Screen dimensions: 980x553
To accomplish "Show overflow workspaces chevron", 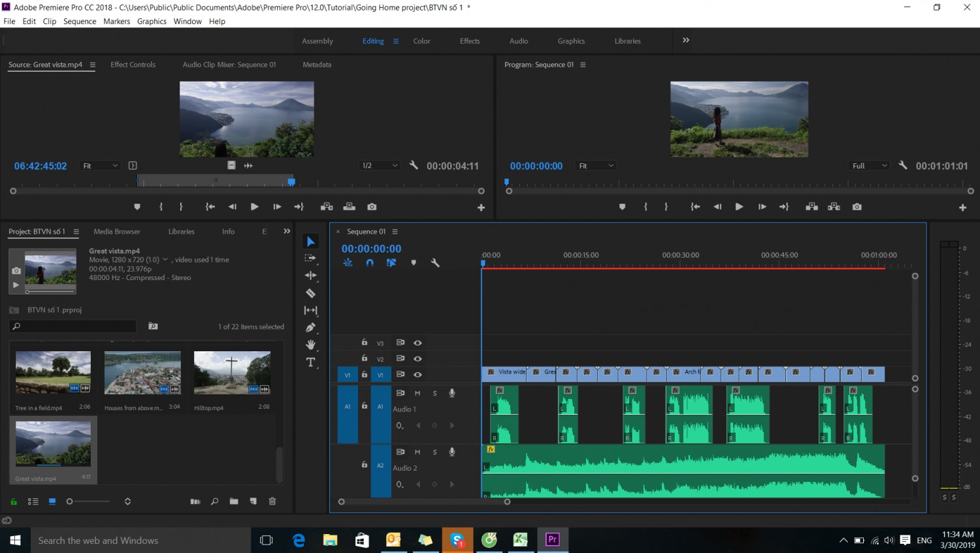I will tap(686, 40).
